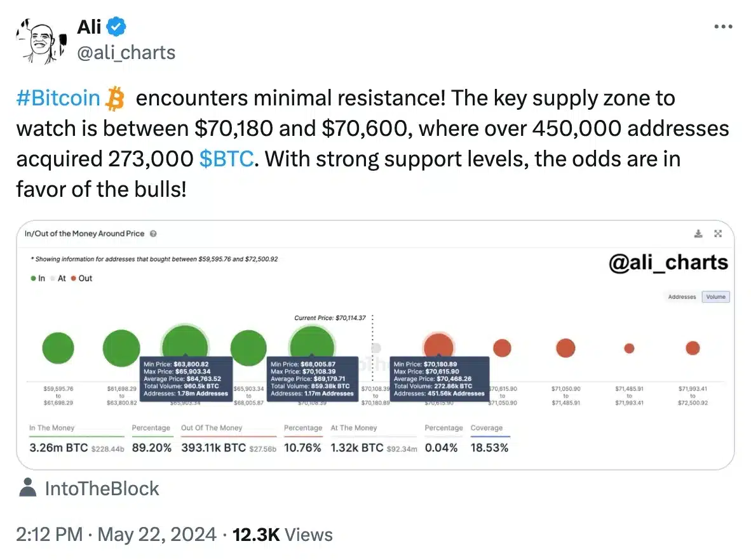Open the #Bitcoin hashtag link
This screenshot has height=560, width=751.
58,99
